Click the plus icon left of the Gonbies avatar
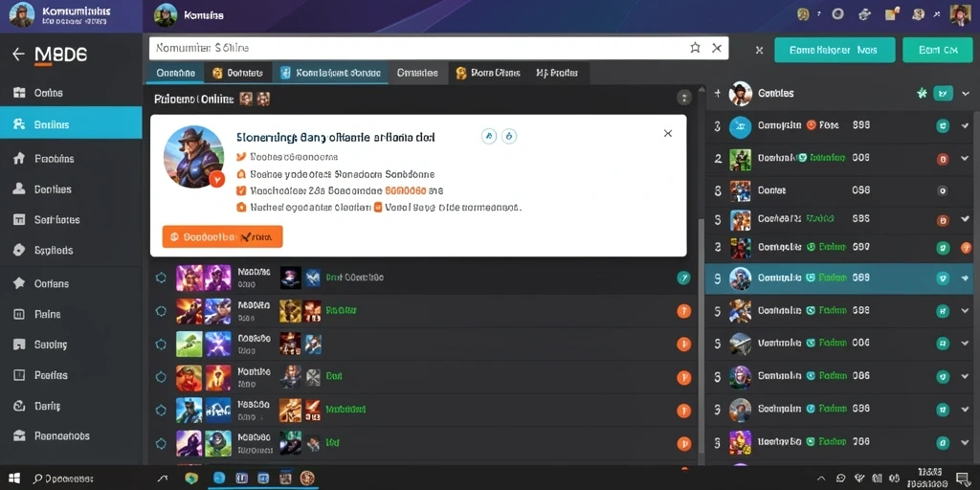 [x=718, y=93]
